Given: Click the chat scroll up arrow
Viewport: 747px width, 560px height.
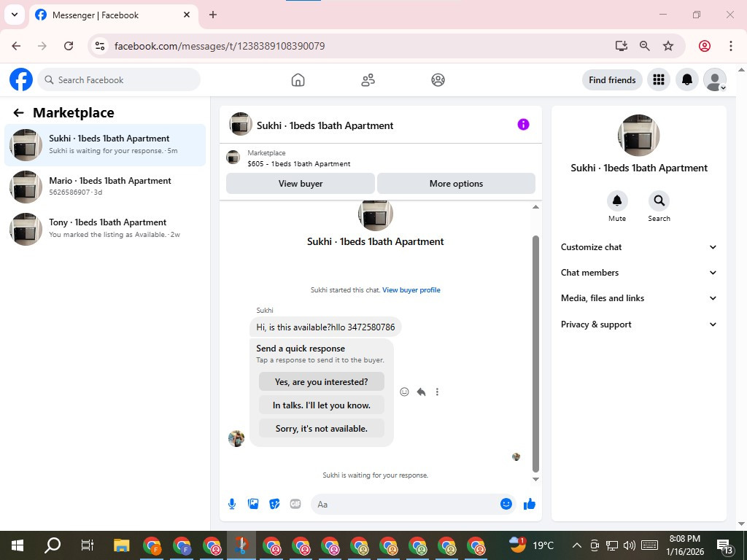Looking at the screenshot, I should click(535, 206).
